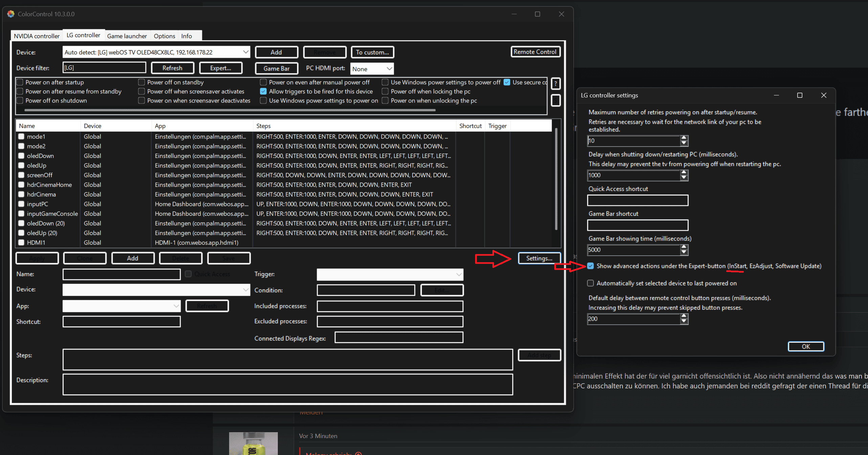Check Automatically set selected device to last powered on

(591, 283)
